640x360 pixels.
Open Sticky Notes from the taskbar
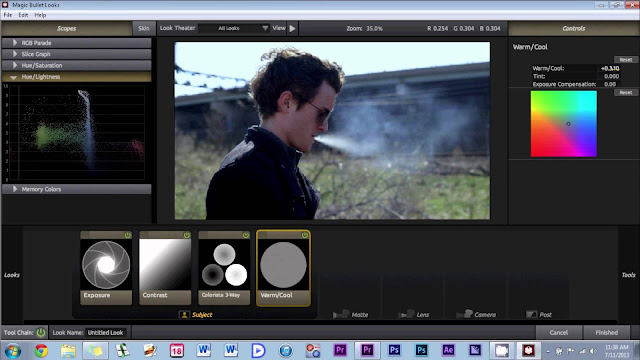96,351
